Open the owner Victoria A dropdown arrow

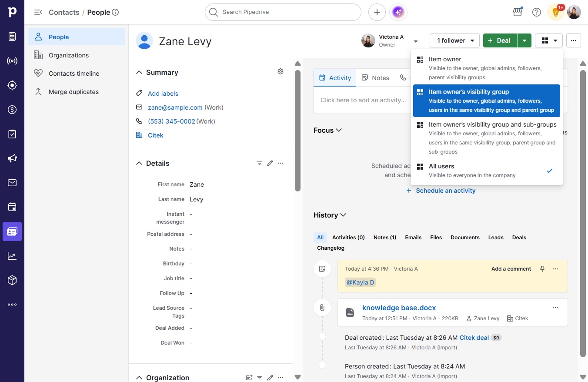[x=416, y=41]
